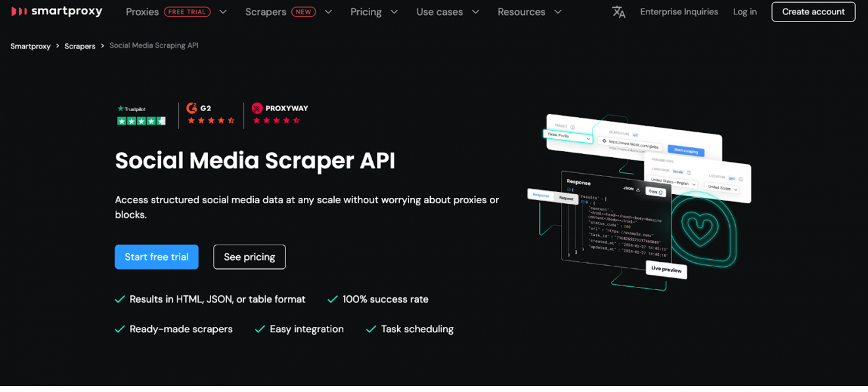Click the JSON download icon in Response panel

638,189
